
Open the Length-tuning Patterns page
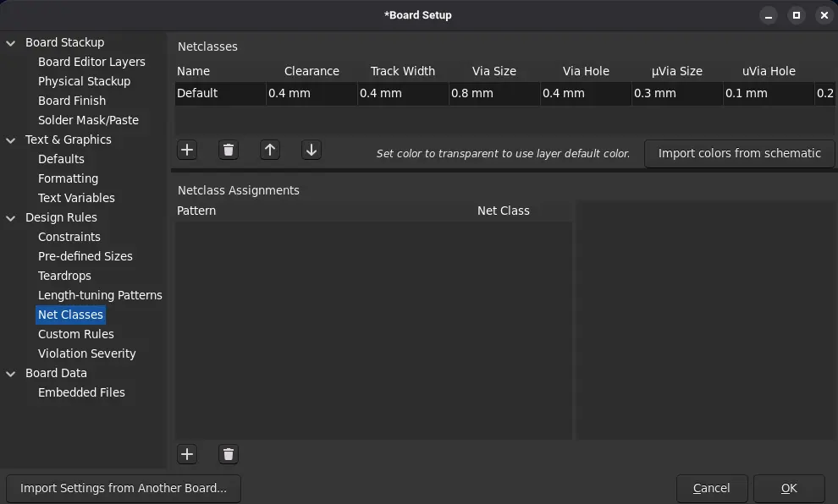(100, 295)
